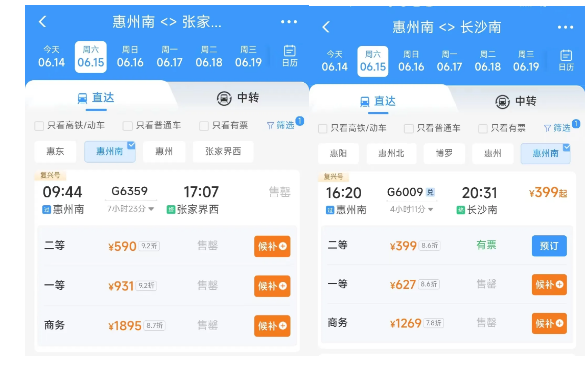Viewport: 588px width, 369px height.
Task: Open calendar (日历) in left panel
Action: coord(290,56)
